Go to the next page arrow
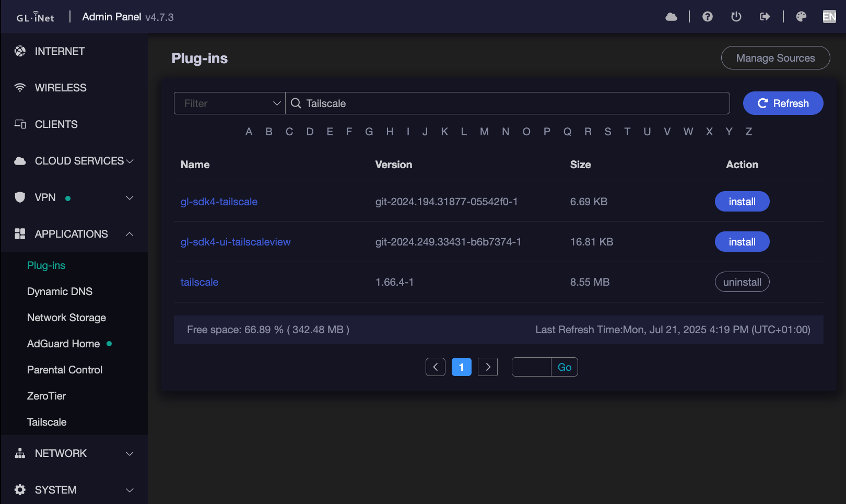 pyautogui.click(x=488, y=367)
